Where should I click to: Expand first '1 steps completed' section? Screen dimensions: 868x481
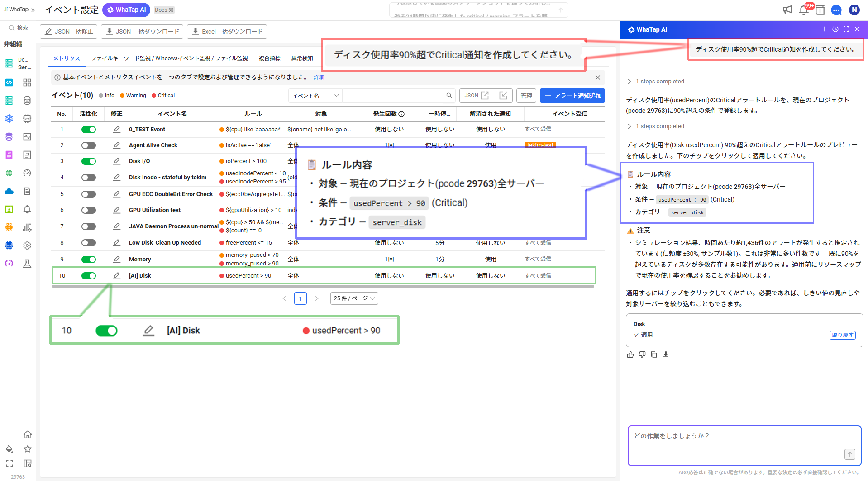pos(655,82)
